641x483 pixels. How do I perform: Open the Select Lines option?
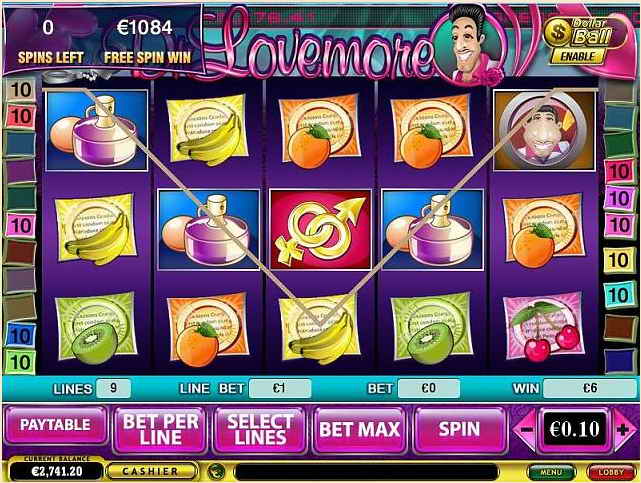[x=260, y=430]
